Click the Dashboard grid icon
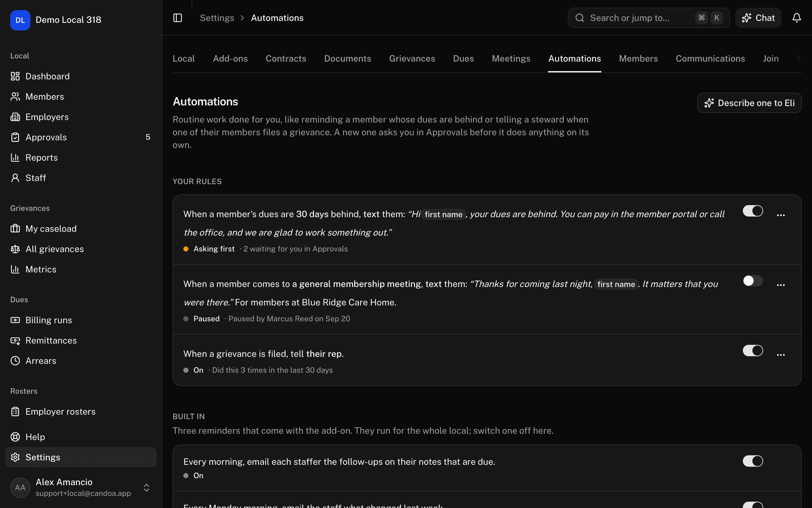The image size is (812, 508). click(x=15, y=76)
